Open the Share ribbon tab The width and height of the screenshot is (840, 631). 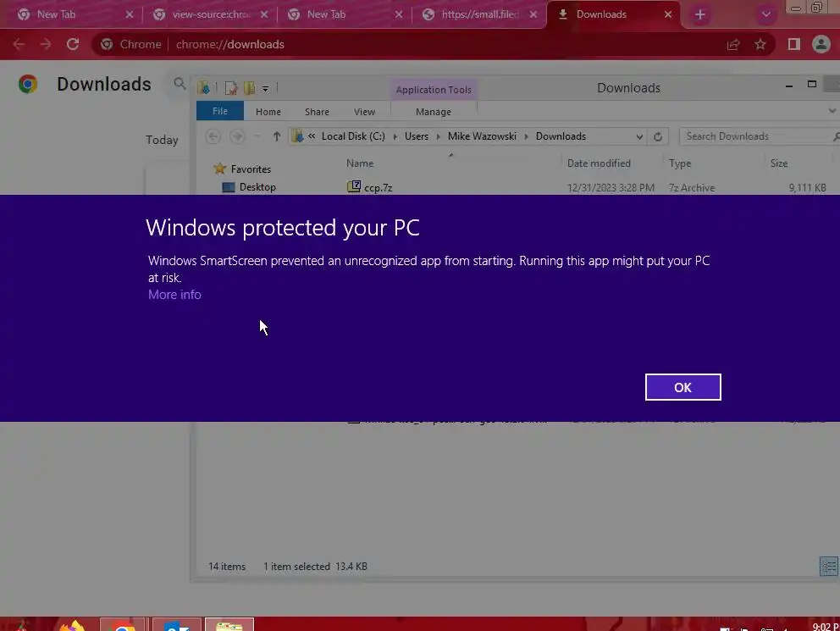tap(317, 112)
